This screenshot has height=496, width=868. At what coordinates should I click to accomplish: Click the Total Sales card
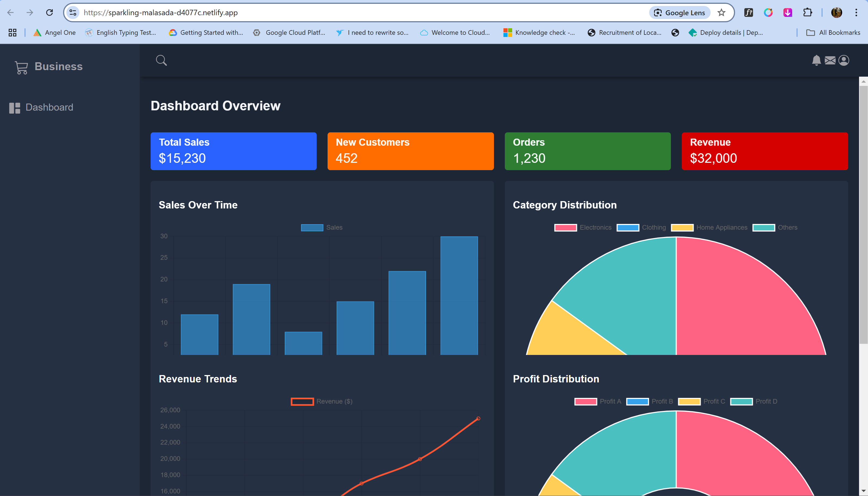coord(233,151)
